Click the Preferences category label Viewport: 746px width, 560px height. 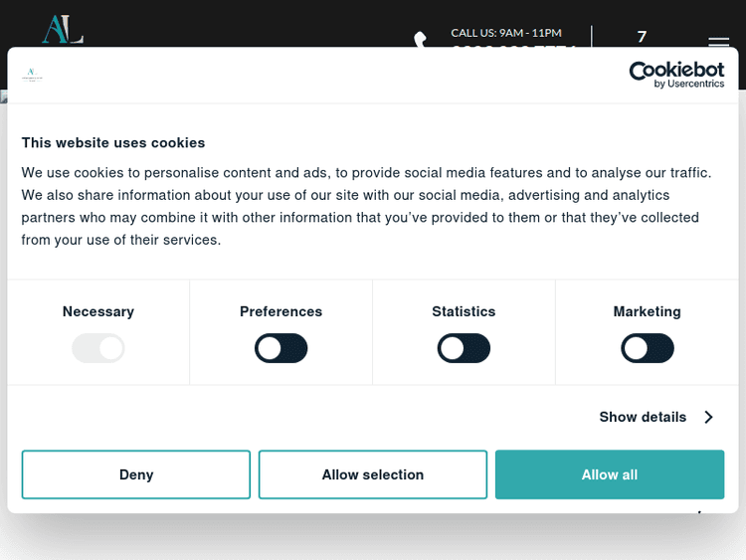pyautogui.click(x=281, y=311)
